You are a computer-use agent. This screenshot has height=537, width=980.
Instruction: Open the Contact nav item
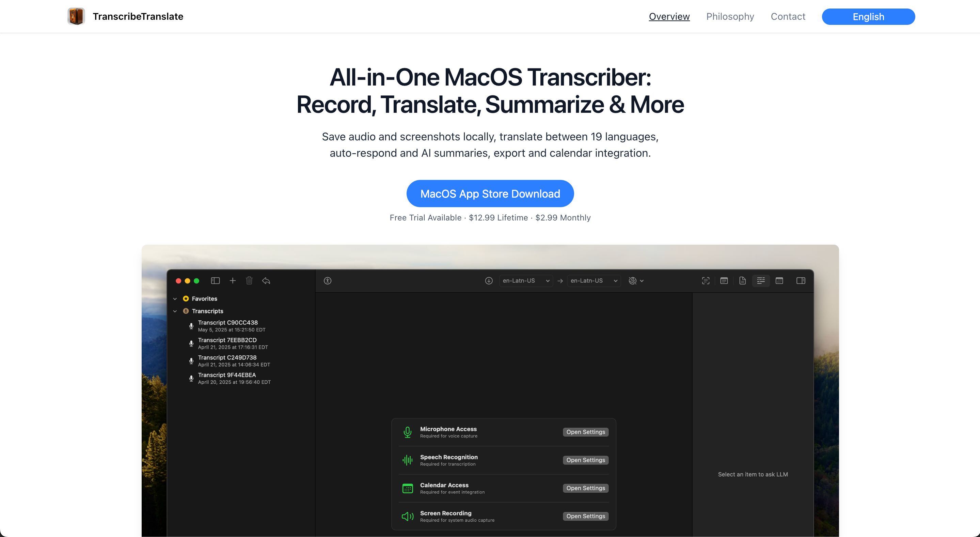pyautogui.click(x=788, y=16)
